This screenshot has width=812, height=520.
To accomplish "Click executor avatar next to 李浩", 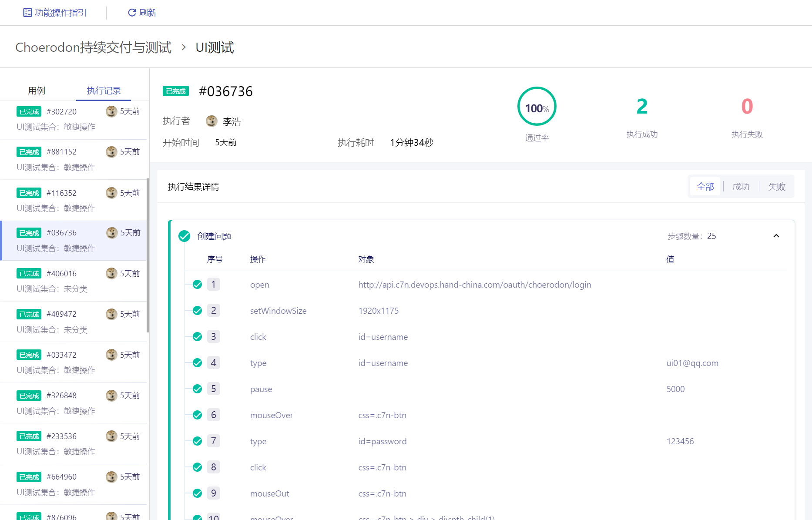I will [211, 121].
